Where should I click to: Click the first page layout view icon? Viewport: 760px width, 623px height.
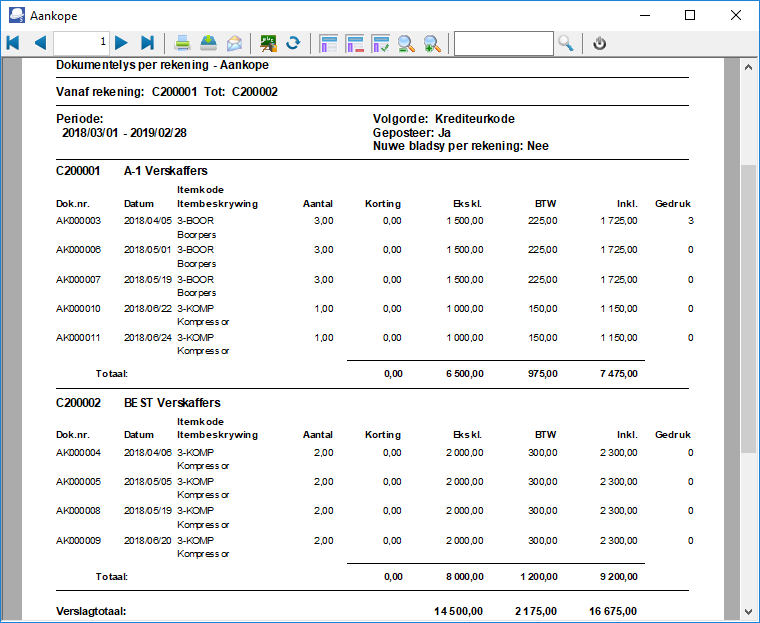[329, 43]
